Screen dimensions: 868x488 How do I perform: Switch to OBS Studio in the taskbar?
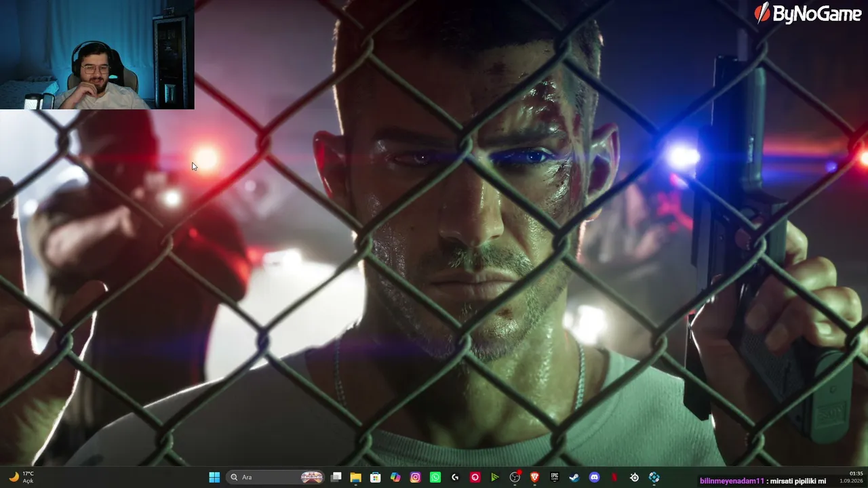pos(515,477)
